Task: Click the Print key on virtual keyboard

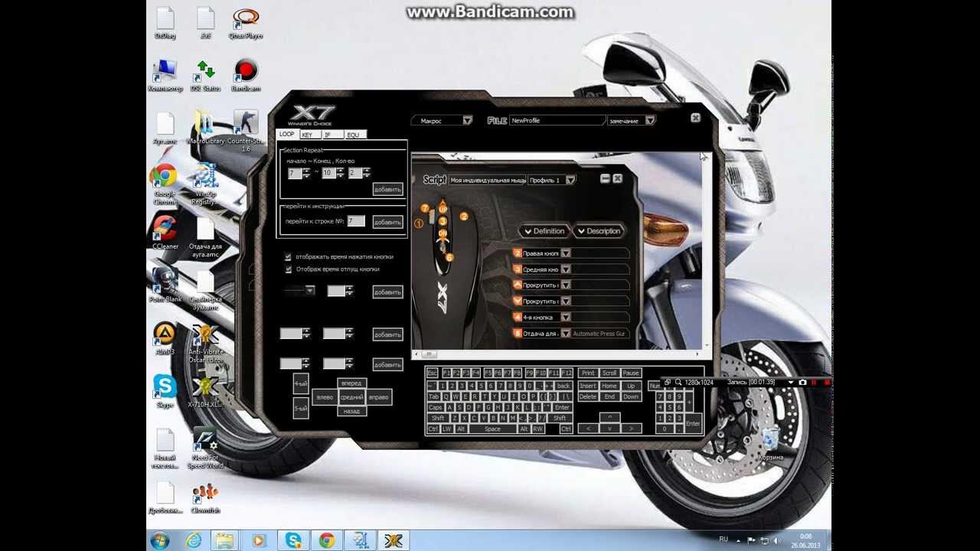Action: click(587, 373)
